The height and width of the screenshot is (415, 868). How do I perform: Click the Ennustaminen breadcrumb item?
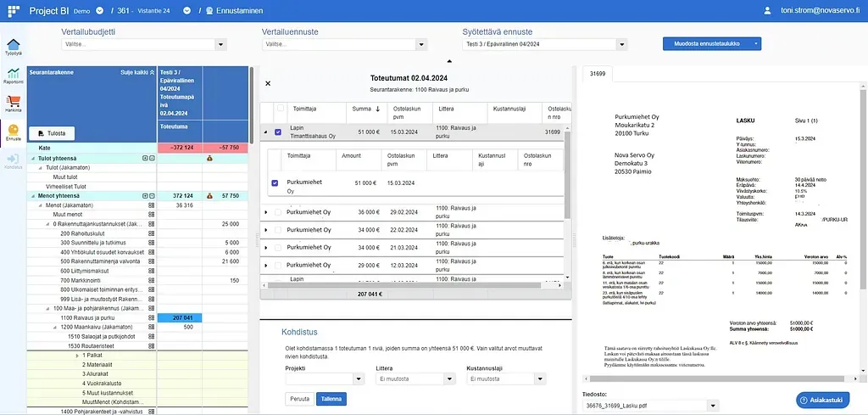point(234,10)
